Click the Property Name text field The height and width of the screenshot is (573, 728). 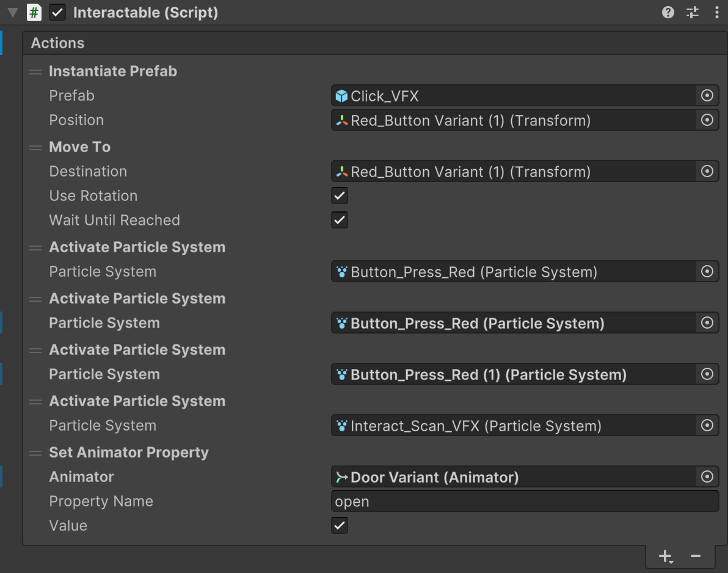point(524,502)
